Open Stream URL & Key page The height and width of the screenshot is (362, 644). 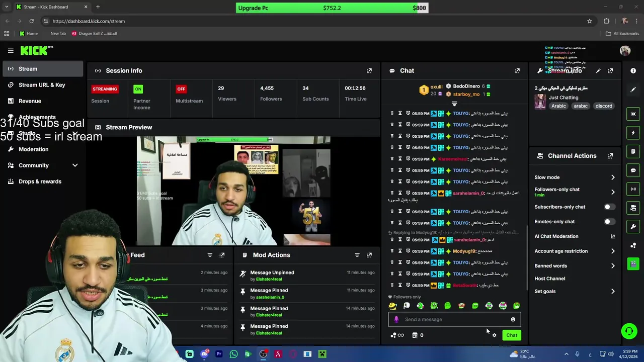pyautogui.click(x=42, y=85)
